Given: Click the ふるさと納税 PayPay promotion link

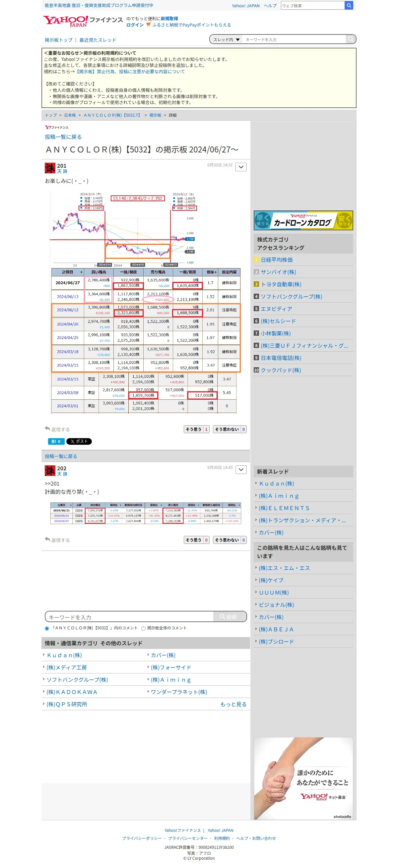Looking at the screenshot, I should [x=192, y=25].
